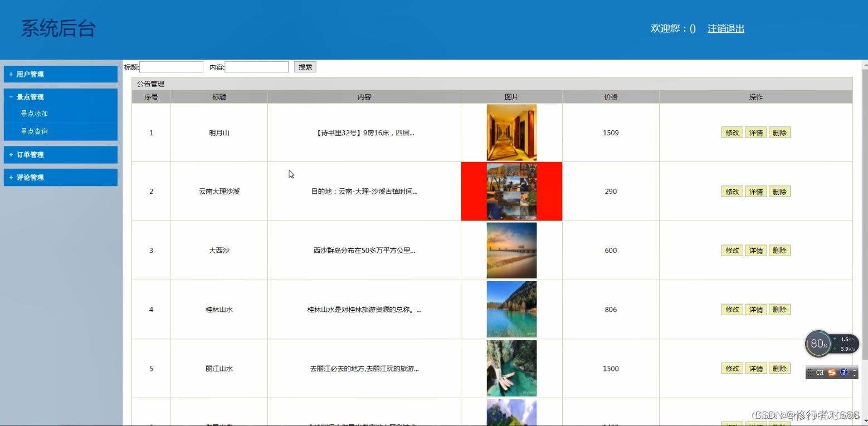Click the price value 1500
868x426 pixels.
611,369
